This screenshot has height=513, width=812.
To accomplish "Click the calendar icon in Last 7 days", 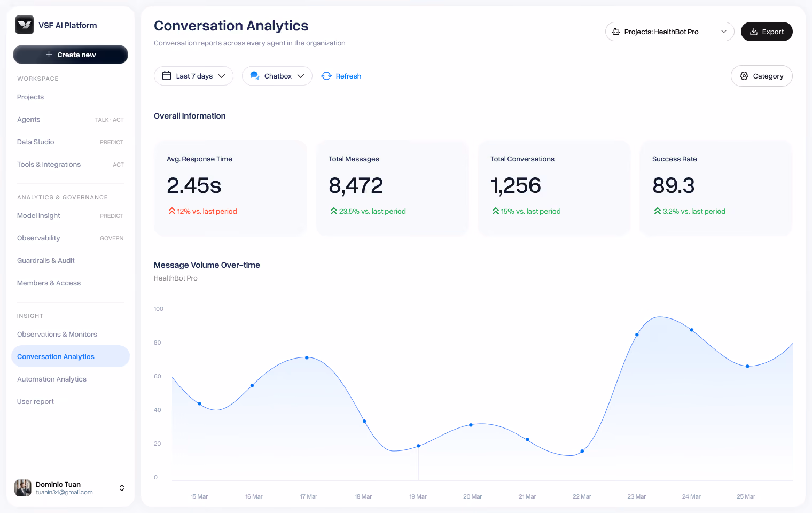I will [167, 76].
